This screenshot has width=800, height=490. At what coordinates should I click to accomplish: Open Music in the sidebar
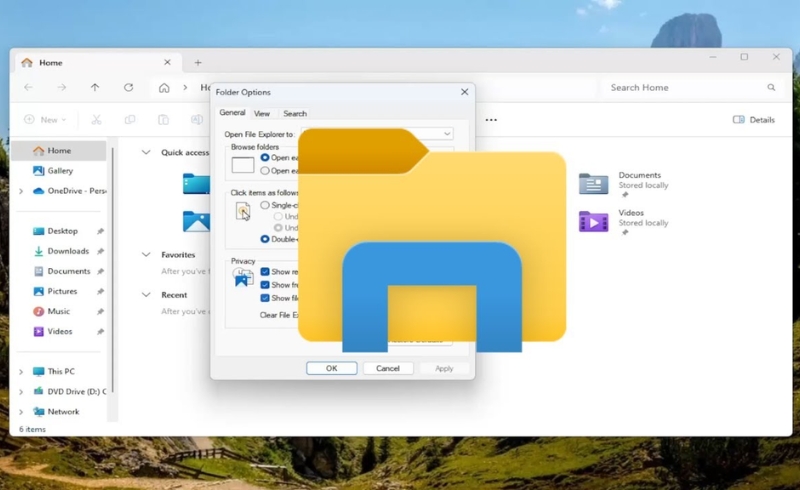coord(58,311)
